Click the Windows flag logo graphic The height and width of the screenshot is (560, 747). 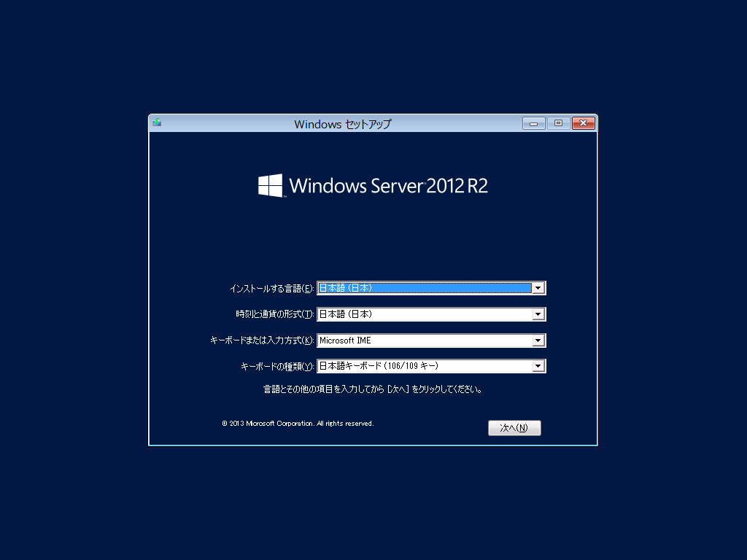click(269, 185)
